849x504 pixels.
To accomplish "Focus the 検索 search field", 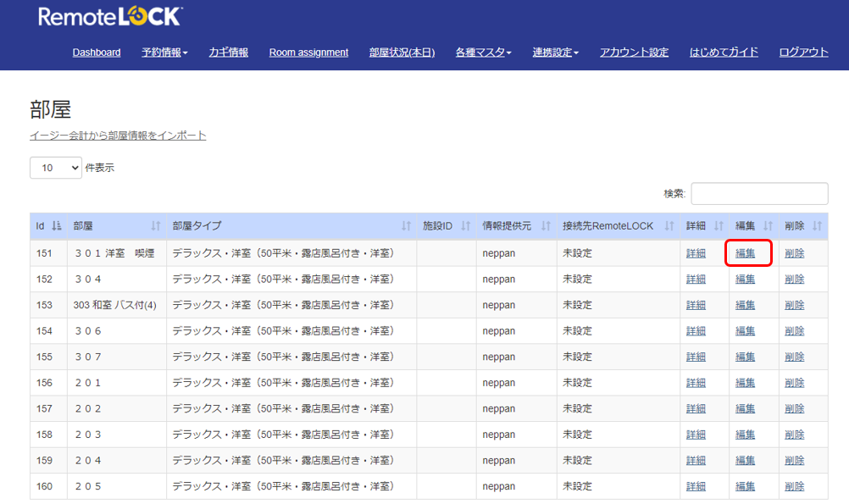I will point(759,194).
